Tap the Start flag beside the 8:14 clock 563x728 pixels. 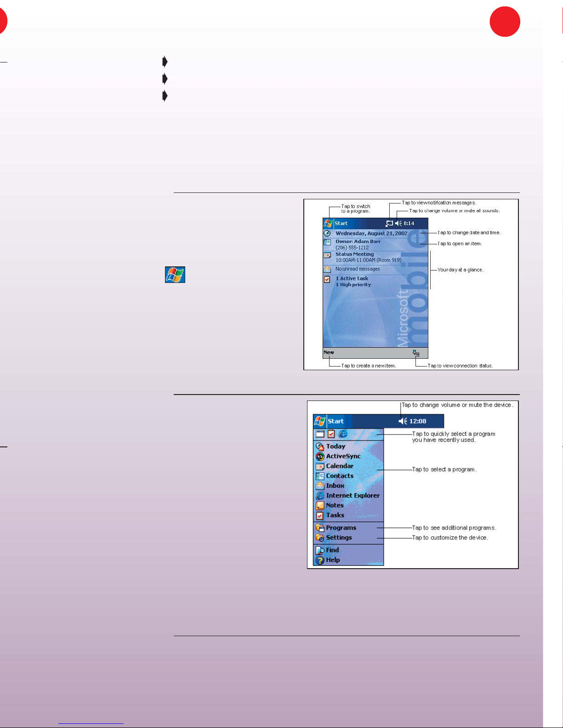[328, 223]
